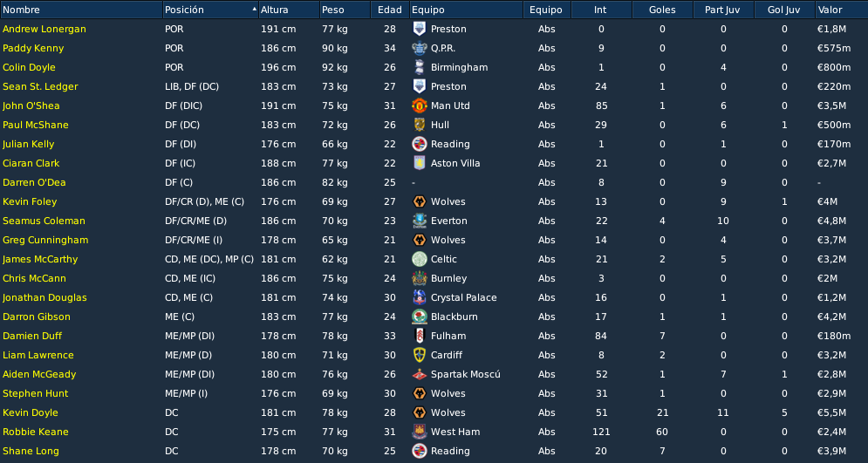Click the Everton club badge icon
Image resolution: width=868 pixels, height=463 pixels.
coord(419,221)
